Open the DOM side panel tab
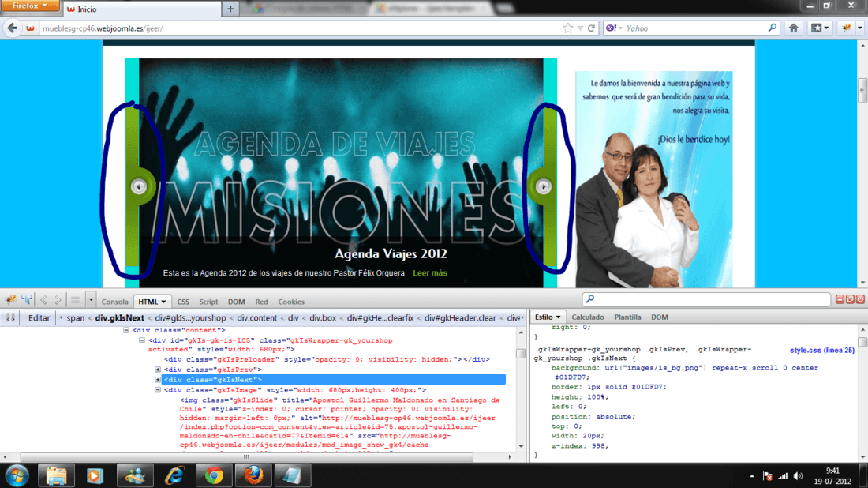The width and height of the screenshot is (868, 488). (x=660, y=317)
